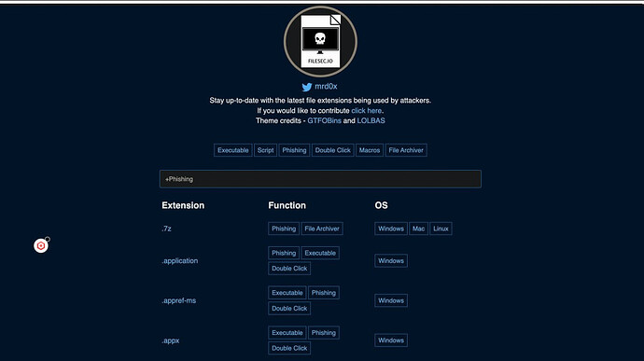Open the mrd0x Twitter link
The height and width of the screenshot is (361, 644).
coord(326,86)
